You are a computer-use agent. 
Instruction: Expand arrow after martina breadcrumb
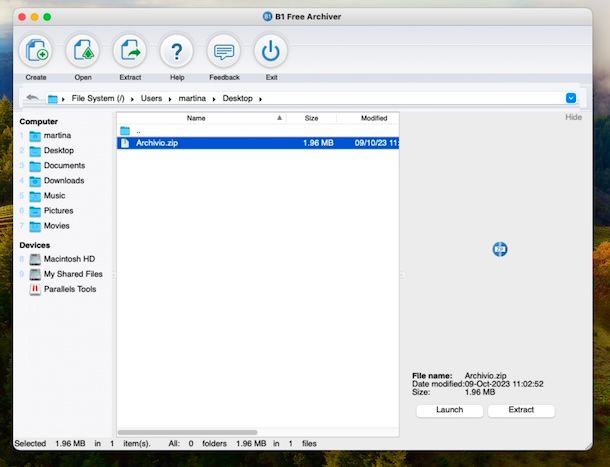(x=214, y=99)
